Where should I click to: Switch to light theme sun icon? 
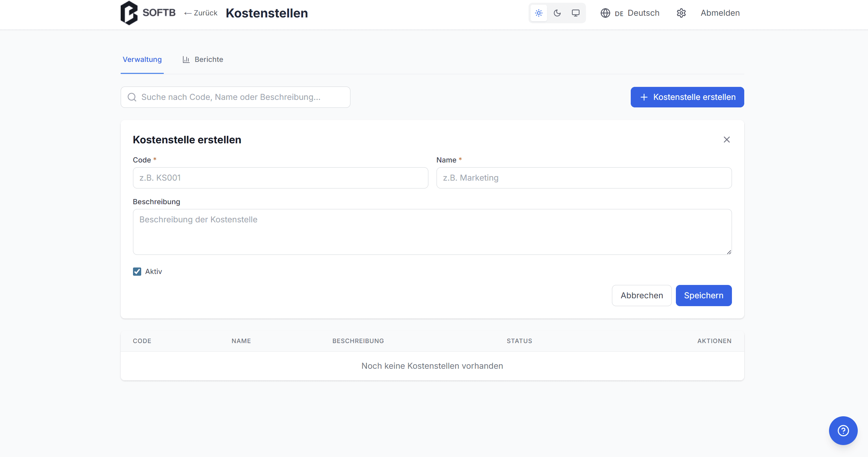pyautogui.click(x=539, y=13)
